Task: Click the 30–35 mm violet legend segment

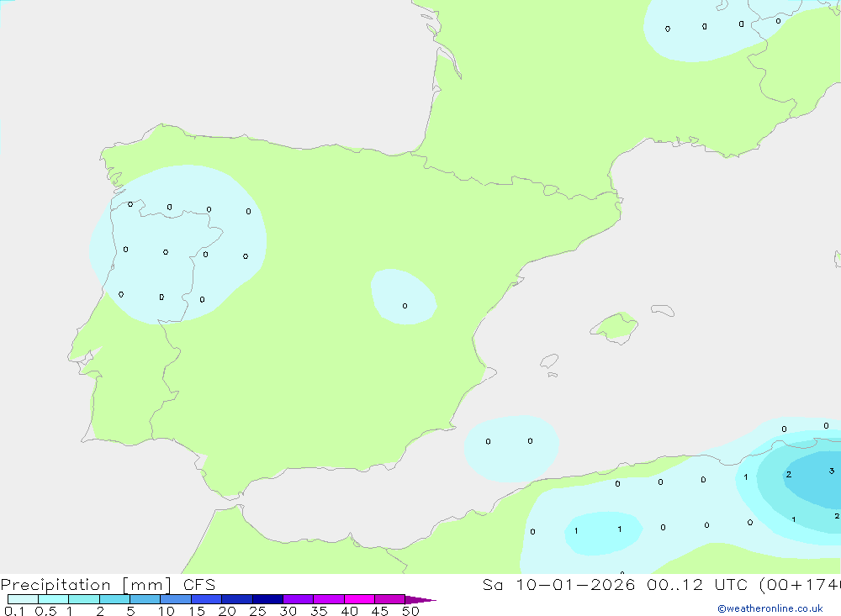Action: (298, 599)
